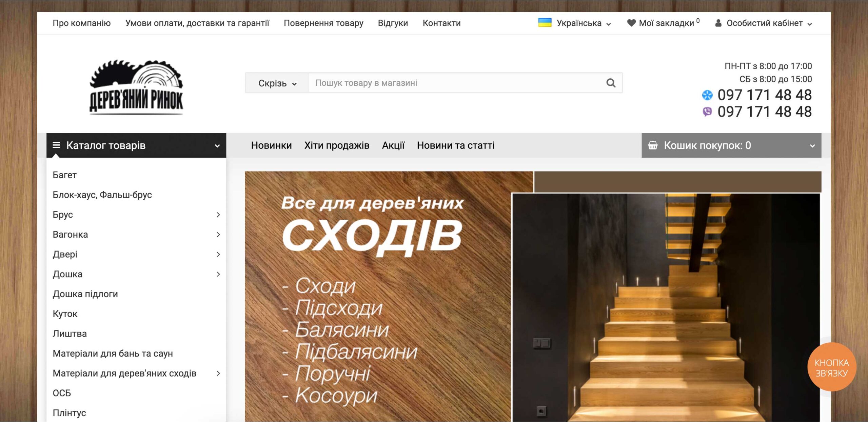This screenshot has width=868, height=422.
Task: Click the Viber phone icon
Action: point(707,112)
